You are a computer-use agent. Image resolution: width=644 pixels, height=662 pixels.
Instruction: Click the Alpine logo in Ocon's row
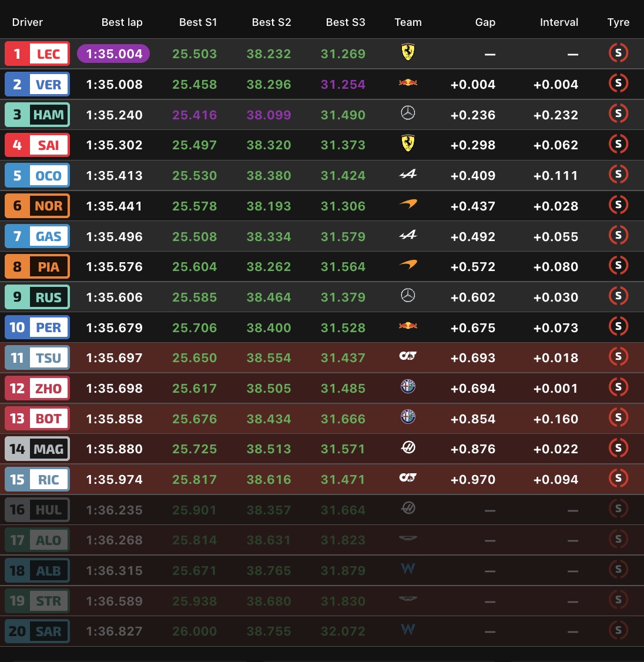tap(408, 174)
